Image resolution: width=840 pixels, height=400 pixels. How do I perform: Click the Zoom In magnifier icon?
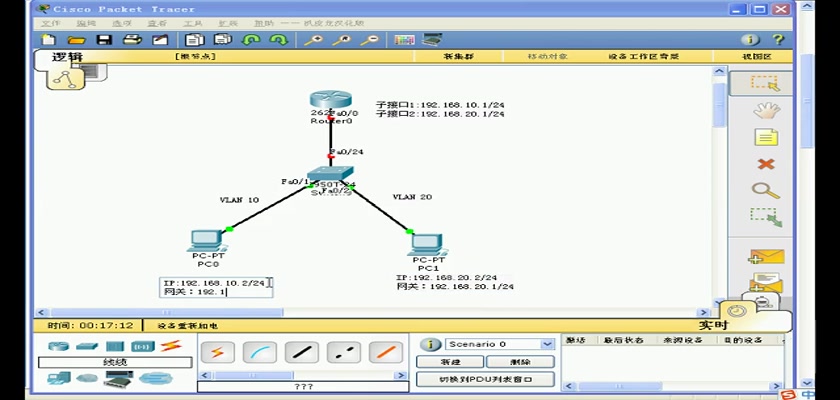click(314, 40)
